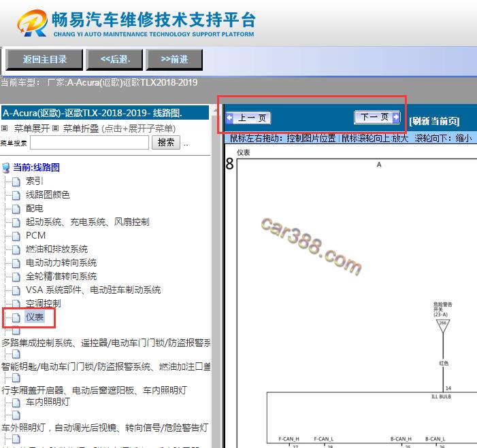
Task: Open 起动系统、充电系统、风扇控制 item
Action: point(87,222)
